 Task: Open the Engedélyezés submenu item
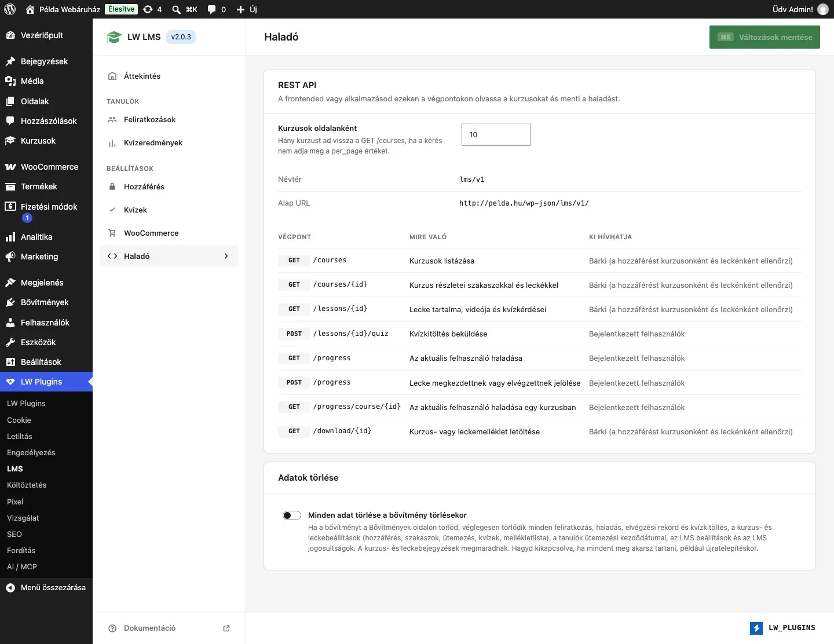(x=31, y=452)
